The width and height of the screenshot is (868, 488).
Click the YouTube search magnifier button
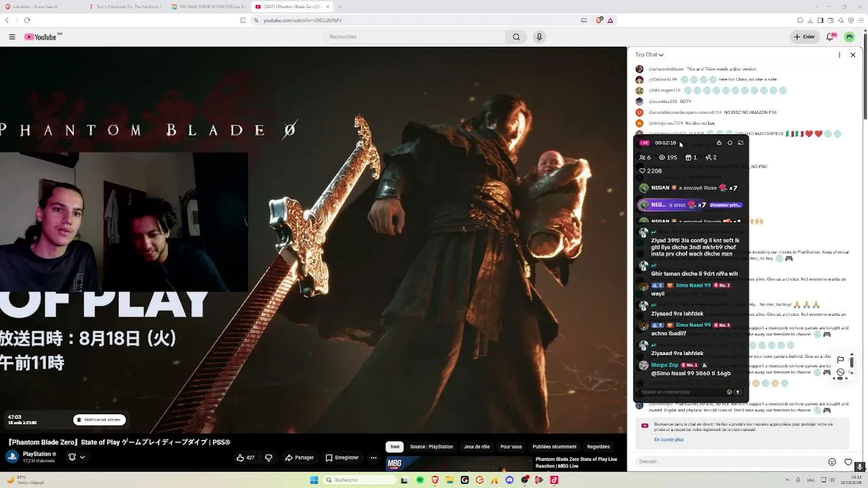tap(516, 37)
